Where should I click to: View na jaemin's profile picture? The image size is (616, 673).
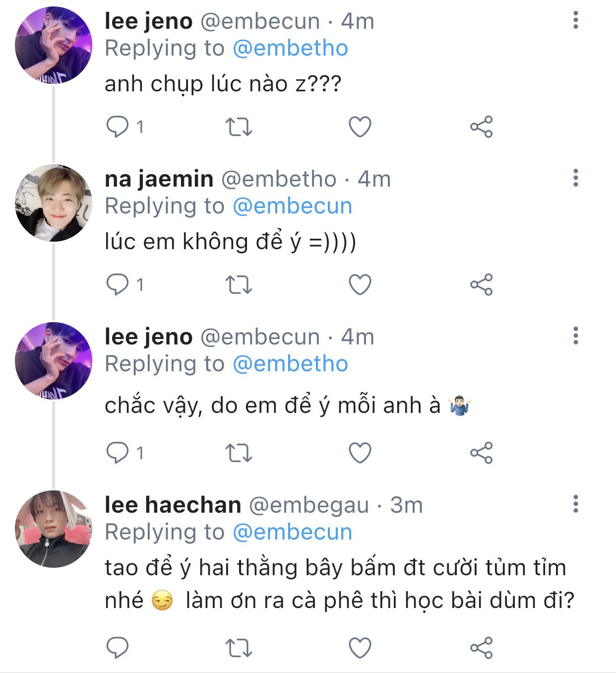coord(54,203)
